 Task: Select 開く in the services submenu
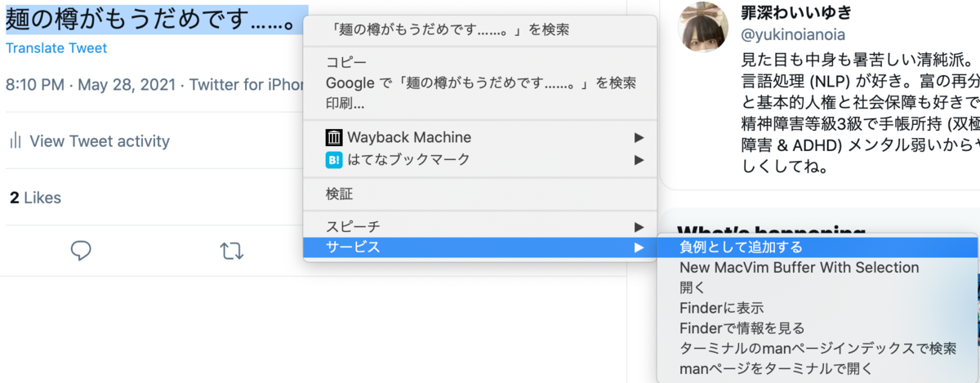[818, 287]
